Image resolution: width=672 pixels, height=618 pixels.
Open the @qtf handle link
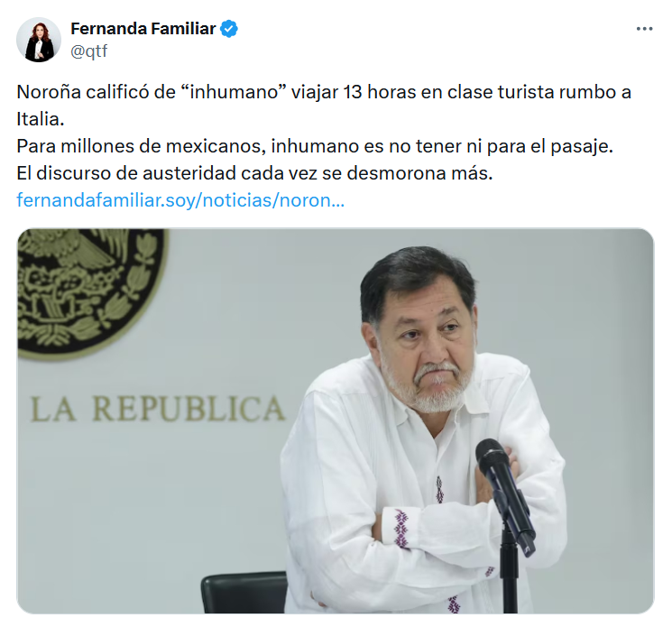click(x=88, y=51)
